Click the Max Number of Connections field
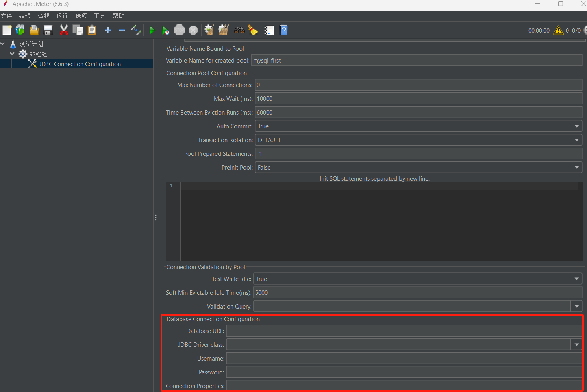This screenshot has height=392, width=587. point(418,85)
